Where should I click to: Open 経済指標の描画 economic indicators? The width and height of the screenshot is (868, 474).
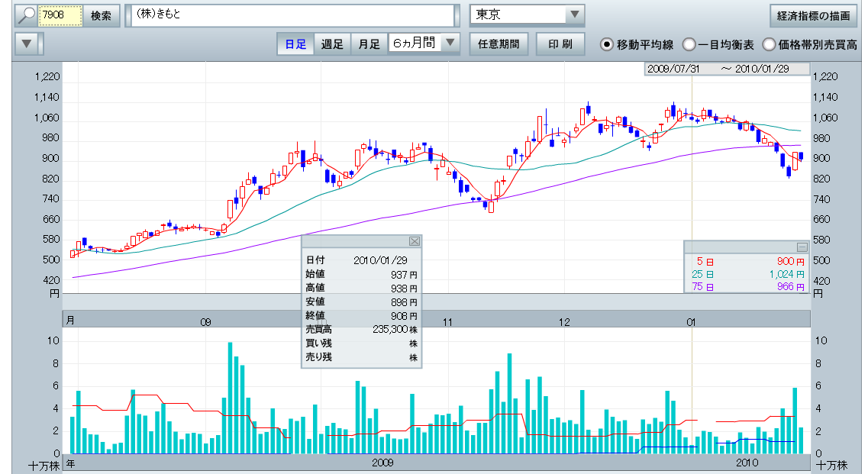tap(813, 15)
